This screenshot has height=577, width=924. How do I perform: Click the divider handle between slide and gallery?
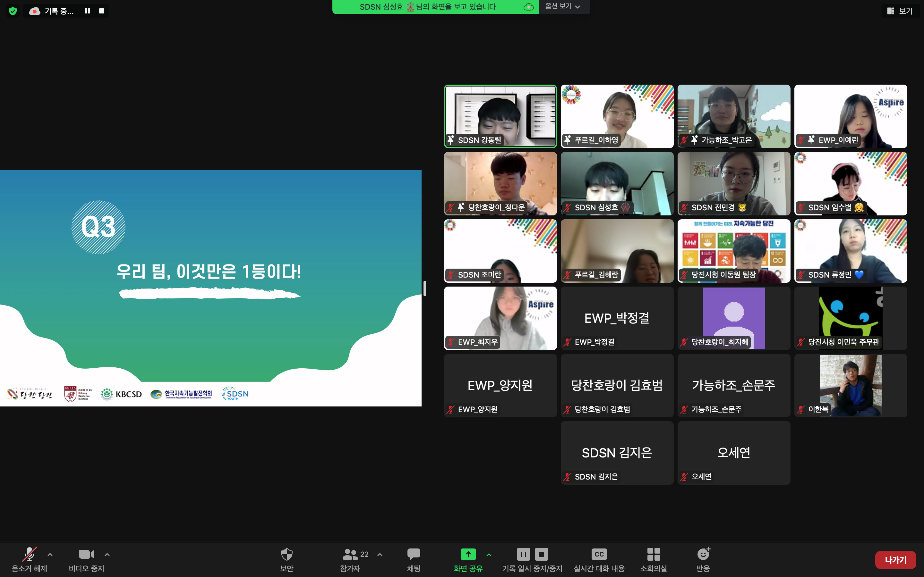tap(424, 288)
